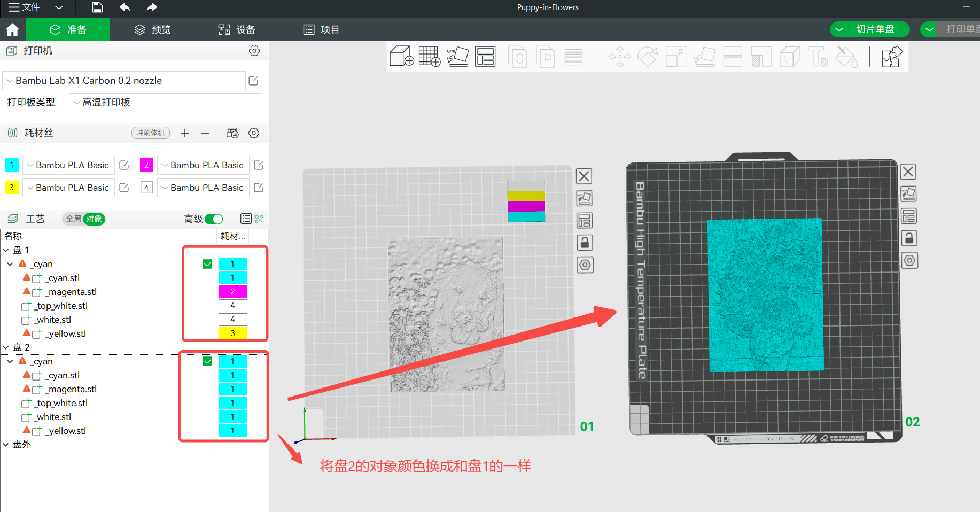Switch to the 项目 tab
The image size is (980, 512).
coord(321,29)
